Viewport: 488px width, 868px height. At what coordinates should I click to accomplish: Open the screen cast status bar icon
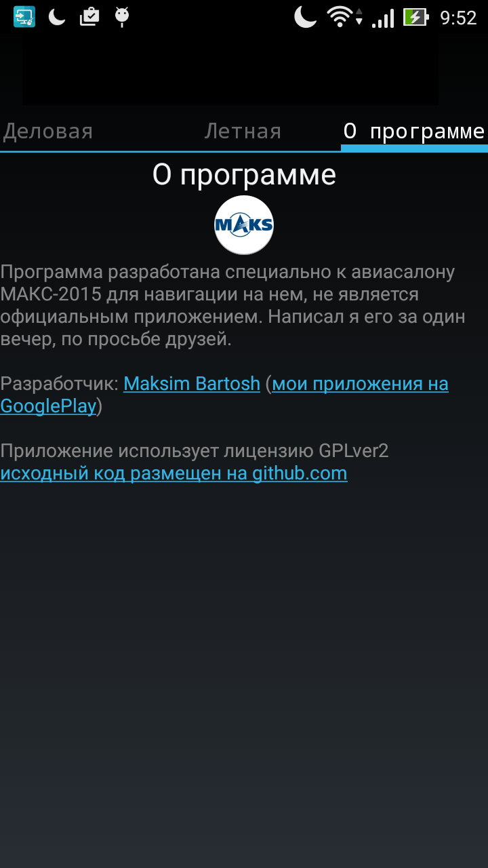pyautogui.click(x=24, y=17)
